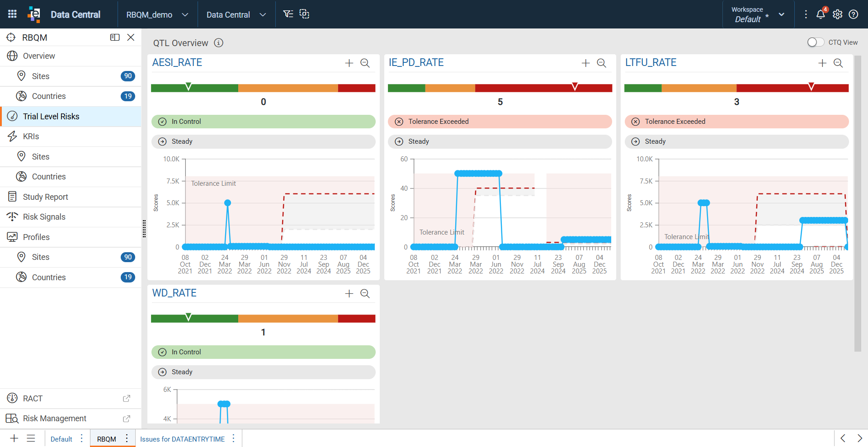868x447 pixels.
Task: Toggle the RBQM side panel layout icon
Action: point(115,38)
